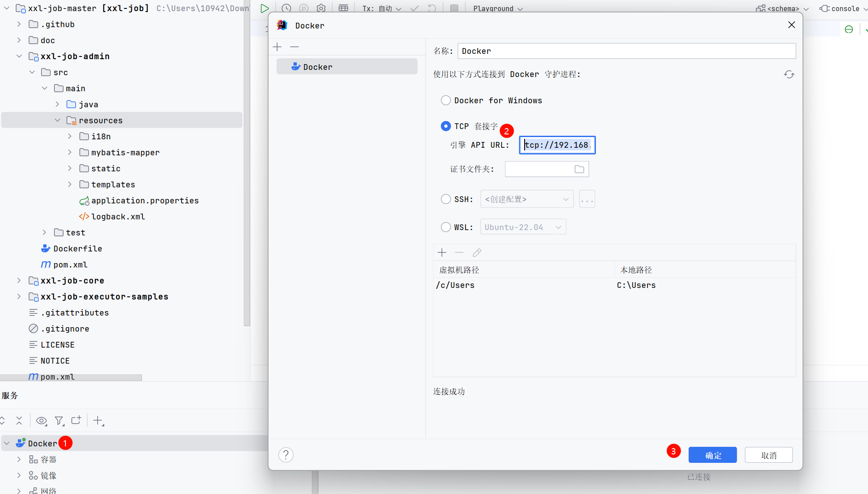868x494 pixels.
Task: Open query settings gear icon
Action: point(321,8)
